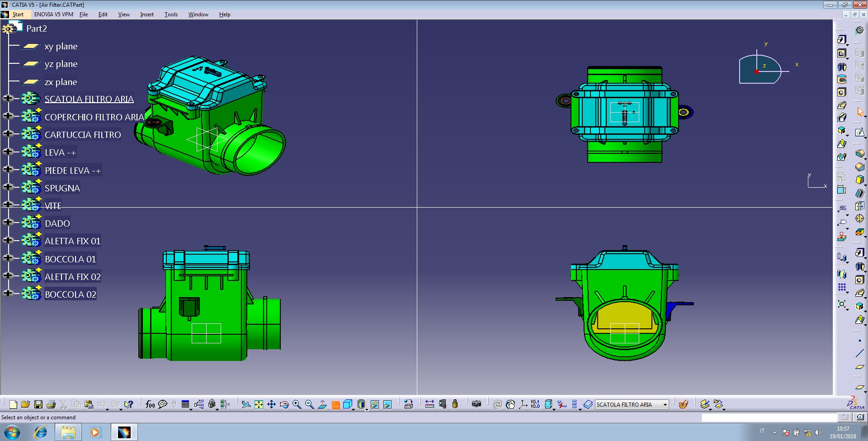Click the Fly Mode airplane icon
The image size is (868, 441).
246,404
